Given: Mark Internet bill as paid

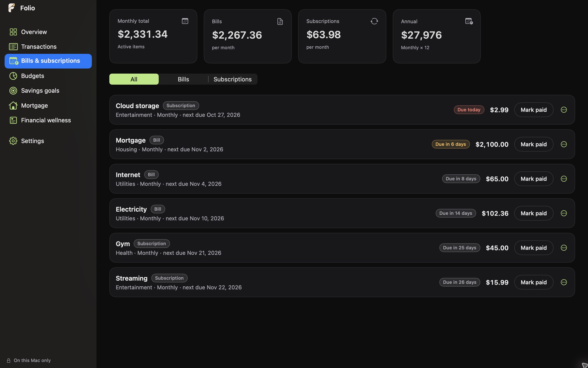Looking at the screenshot, I should pos(534,179).
